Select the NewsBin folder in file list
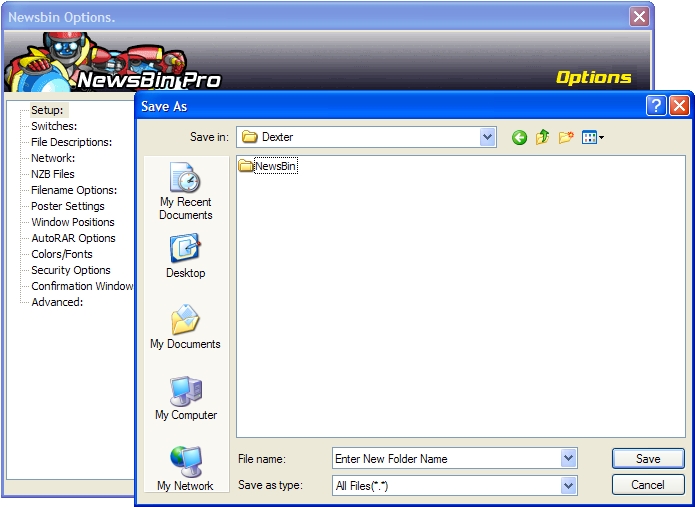 click(x=268, y=166)
